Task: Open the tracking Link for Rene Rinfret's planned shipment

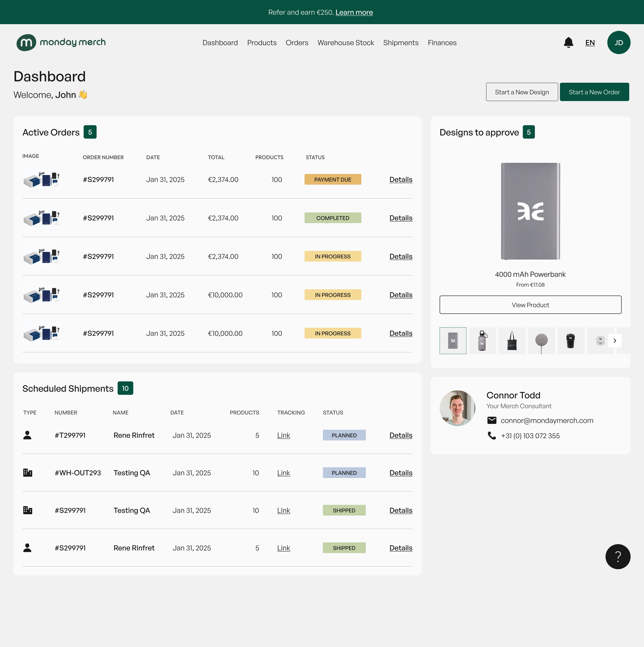Action: 283,435
